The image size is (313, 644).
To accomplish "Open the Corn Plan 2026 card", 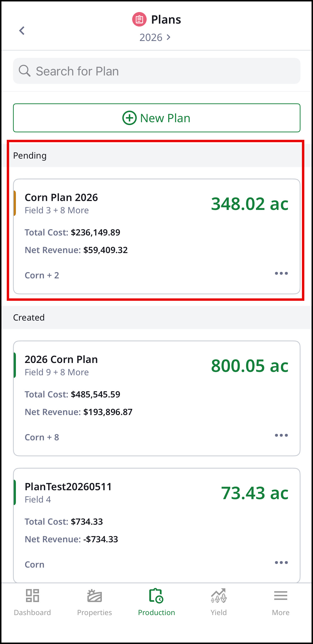I will click(x=157, y=236).
